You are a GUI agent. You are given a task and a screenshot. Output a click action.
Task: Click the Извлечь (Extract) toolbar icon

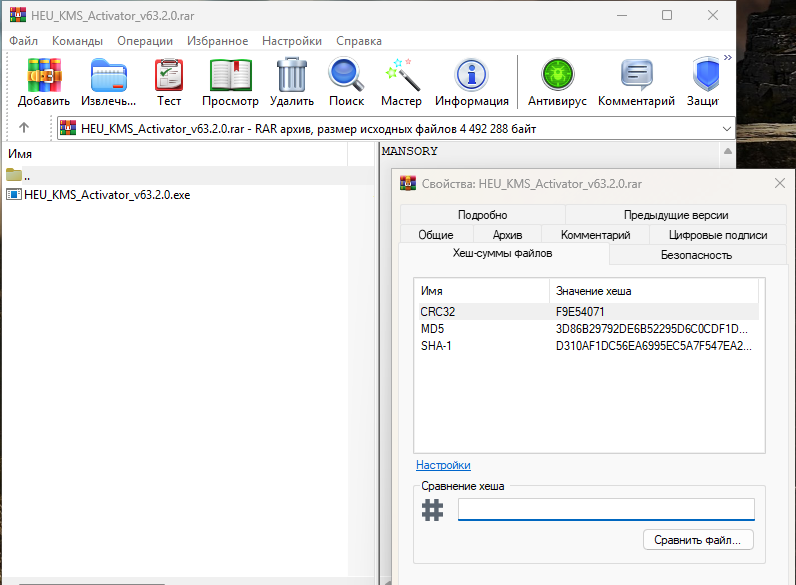(109, 75)
